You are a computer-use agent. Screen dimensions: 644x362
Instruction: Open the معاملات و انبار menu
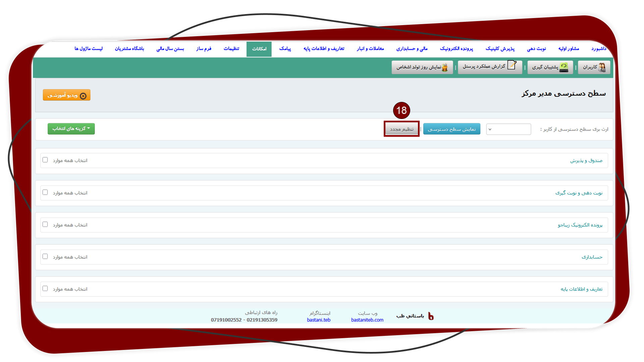pos(370,49)
